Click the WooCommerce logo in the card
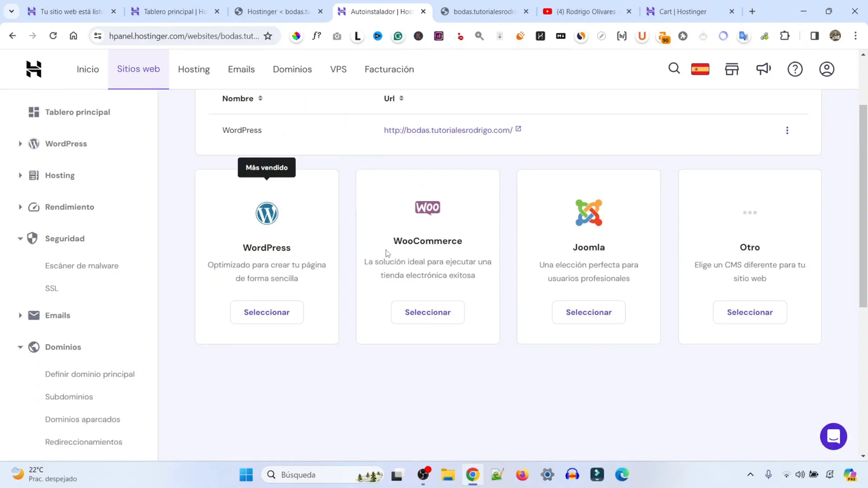The width and height of the screenshot is (868, 488). (427, 208)
